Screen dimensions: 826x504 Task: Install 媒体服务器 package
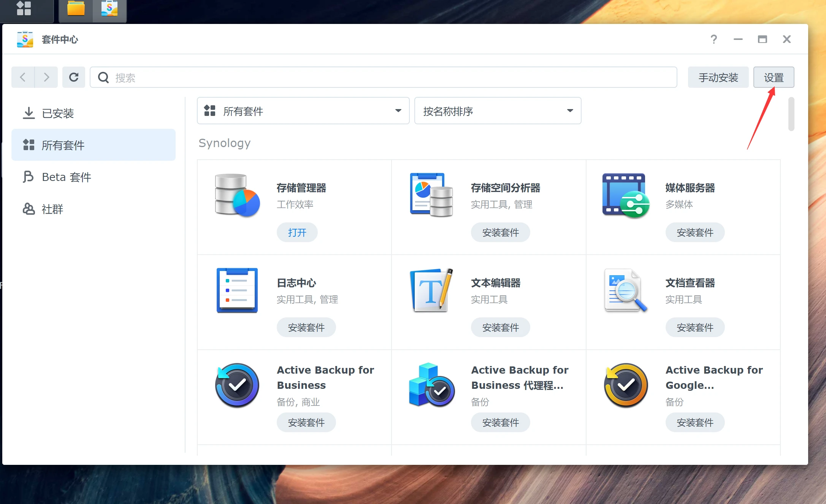[695, 232]
